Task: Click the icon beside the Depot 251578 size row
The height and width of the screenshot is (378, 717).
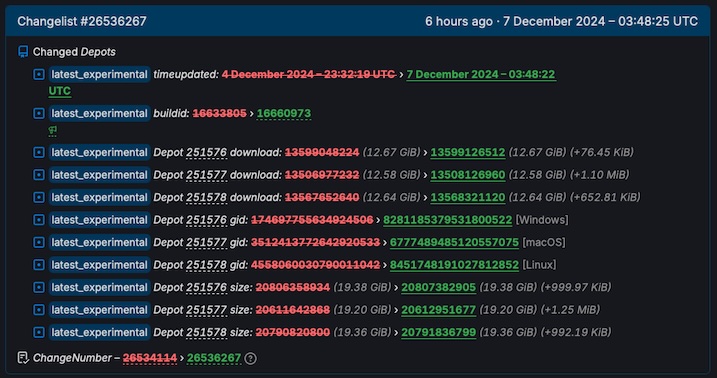Action: (39, 332)
